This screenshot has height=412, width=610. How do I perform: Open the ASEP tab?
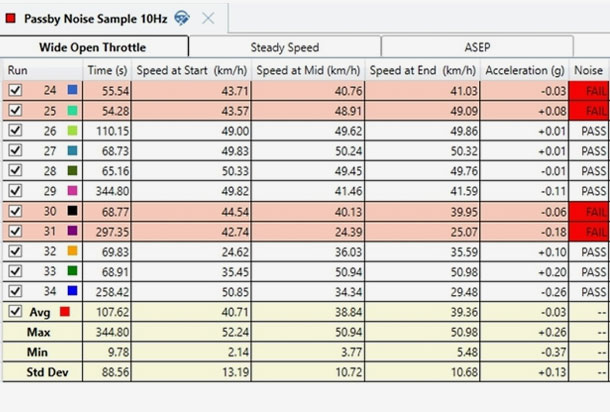point(476,47)
